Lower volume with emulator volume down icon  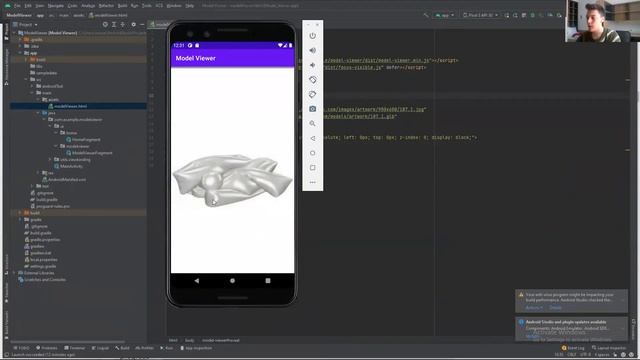coord(312,65)
